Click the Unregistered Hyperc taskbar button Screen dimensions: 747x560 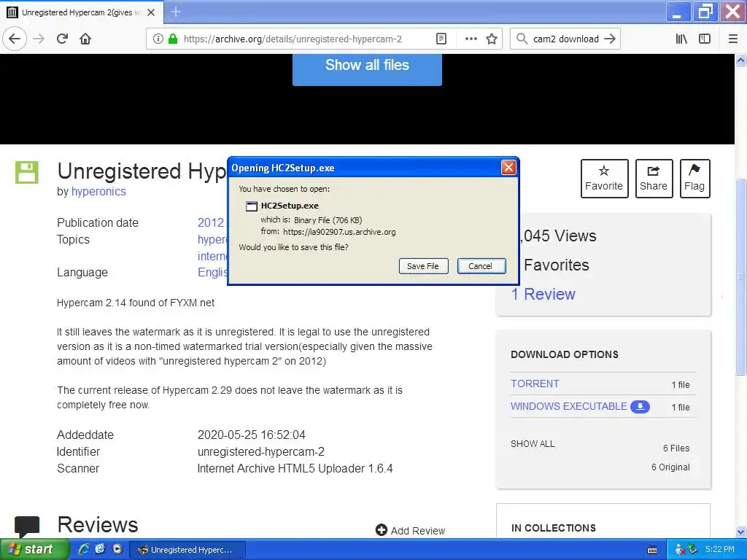tap(187, 550)
